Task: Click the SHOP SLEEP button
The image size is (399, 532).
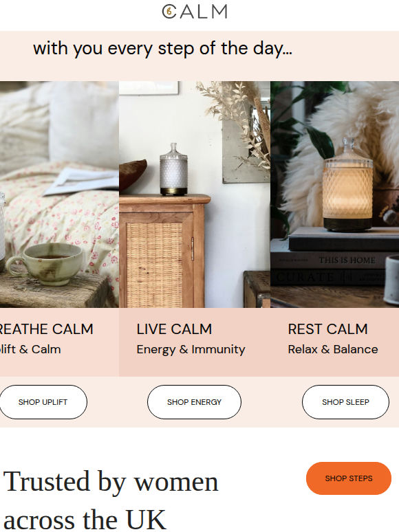Action: (x=346, y=402)
